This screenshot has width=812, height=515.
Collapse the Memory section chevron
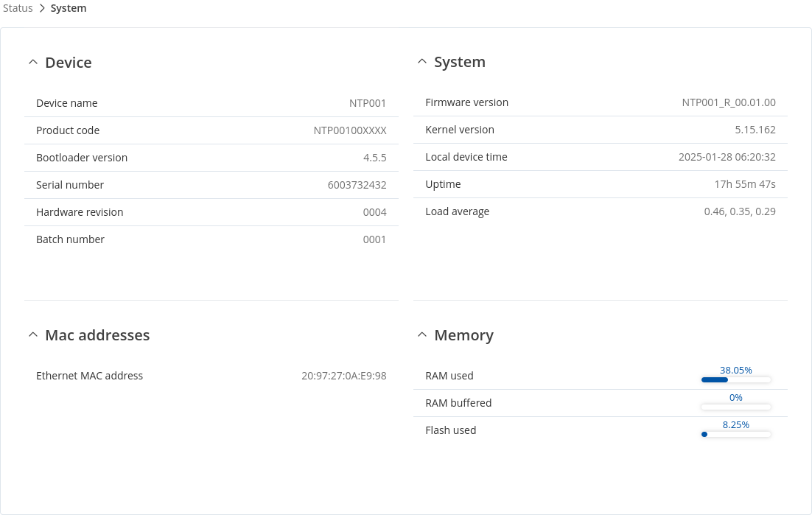pos(421,335)
